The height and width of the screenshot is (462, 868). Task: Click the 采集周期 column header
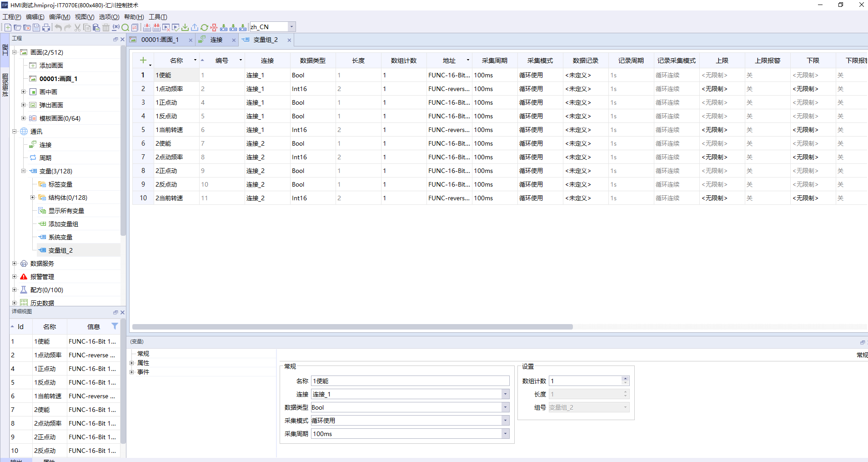[495, 60]
